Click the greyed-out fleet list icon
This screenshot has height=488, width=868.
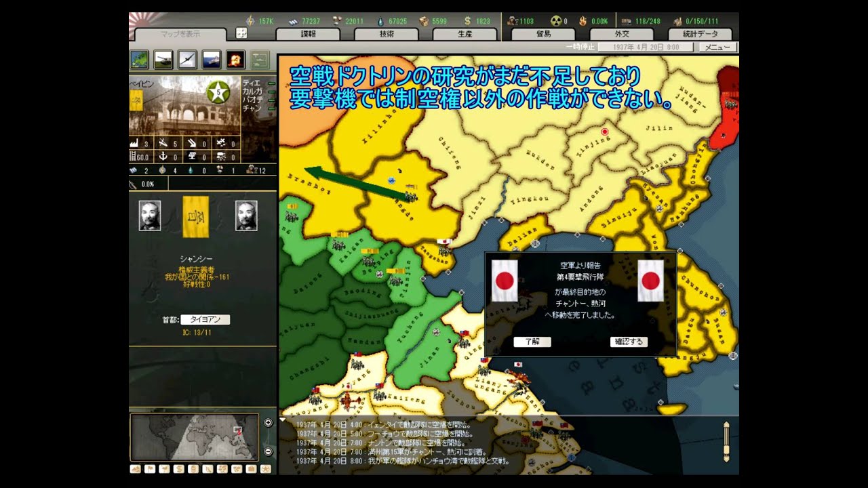[x=260, y=60]
